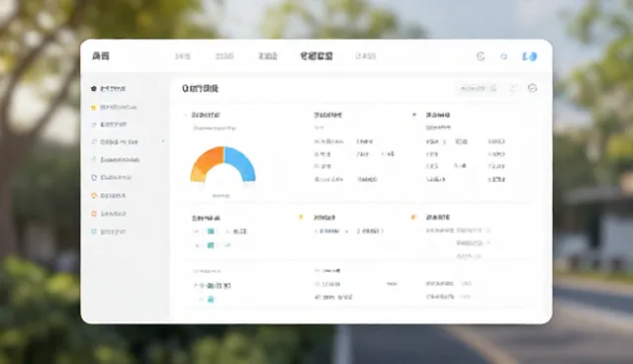Select the sidebar item with the teal square icon
This screenshot has width=633, height=364.
point(108,231)
